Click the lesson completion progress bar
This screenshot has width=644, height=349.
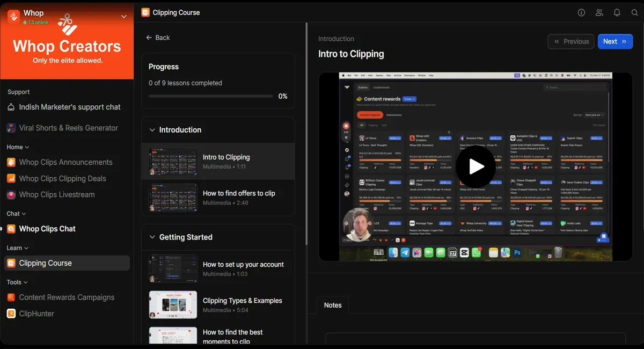(x=211, y=96)
